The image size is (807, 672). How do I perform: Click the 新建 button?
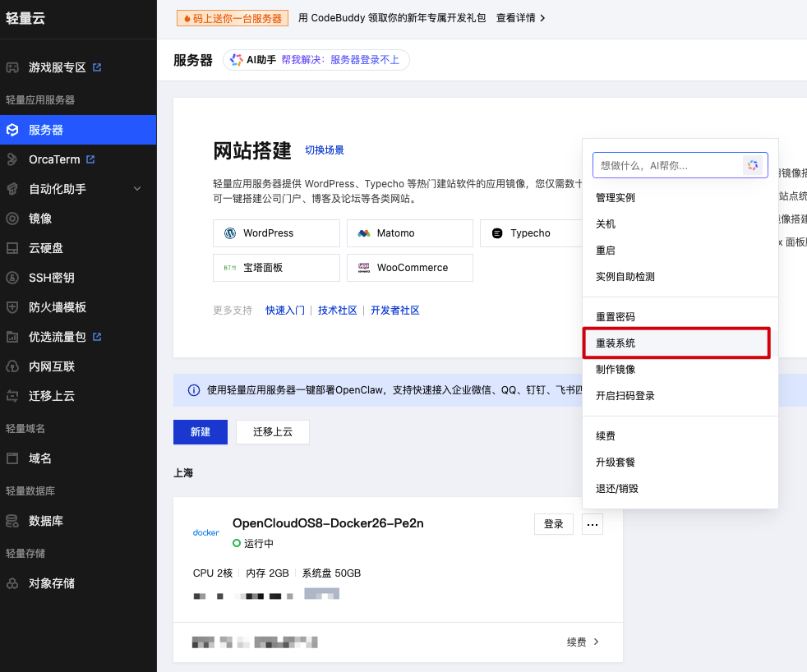click(201, 431)
